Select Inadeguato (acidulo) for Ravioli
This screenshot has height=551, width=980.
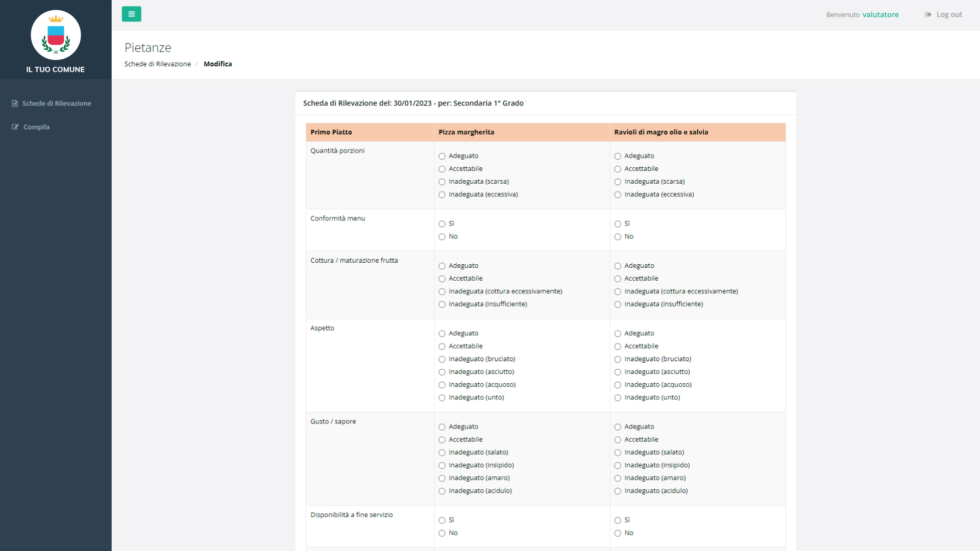coord(618,491)
